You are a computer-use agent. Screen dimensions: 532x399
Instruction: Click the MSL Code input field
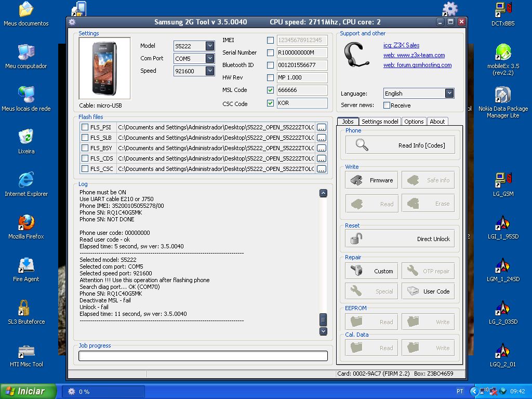302,90
